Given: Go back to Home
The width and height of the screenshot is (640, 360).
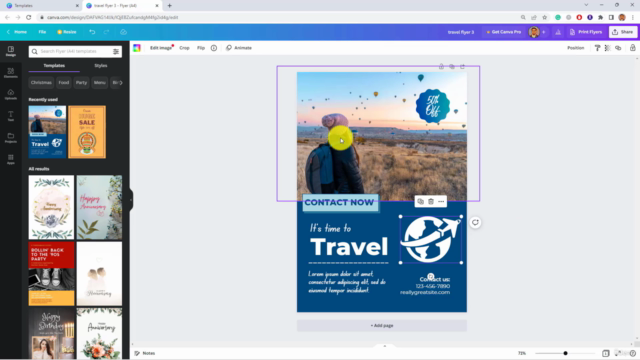Looking at the screenshot, I should click(x=17, y=32).
